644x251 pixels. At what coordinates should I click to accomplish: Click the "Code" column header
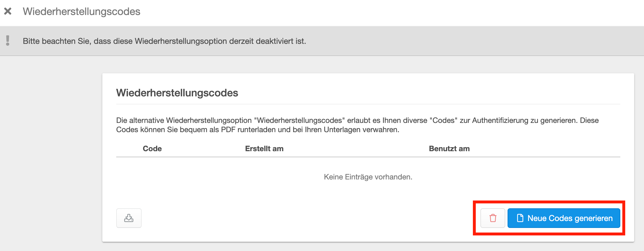point(152,149)
